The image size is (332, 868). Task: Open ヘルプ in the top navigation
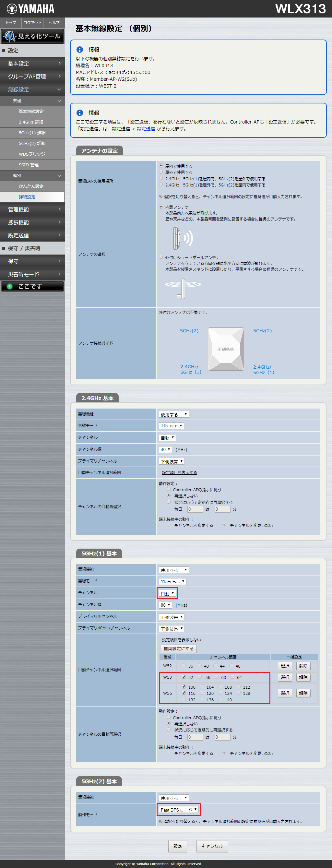coord(54,23)
